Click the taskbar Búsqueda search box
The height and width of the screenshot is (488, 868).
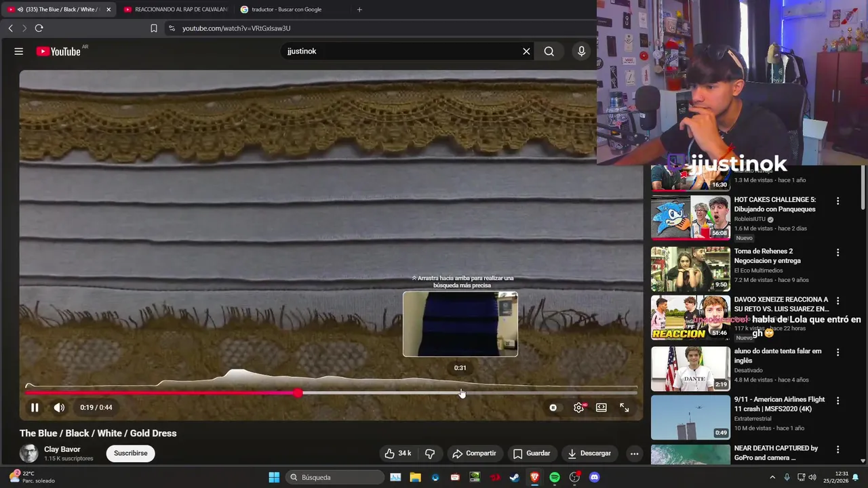point(335,477)
